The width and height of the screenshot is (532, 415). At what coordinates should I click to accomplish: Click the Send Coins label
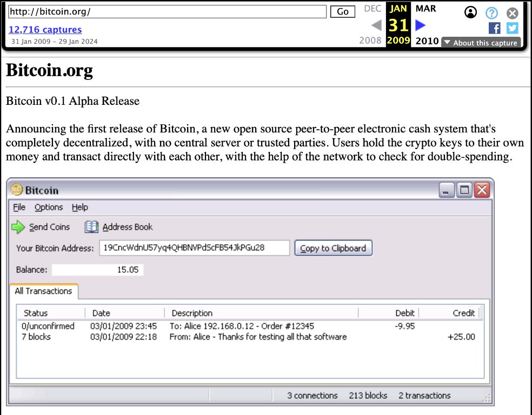[x=50, y=227]
